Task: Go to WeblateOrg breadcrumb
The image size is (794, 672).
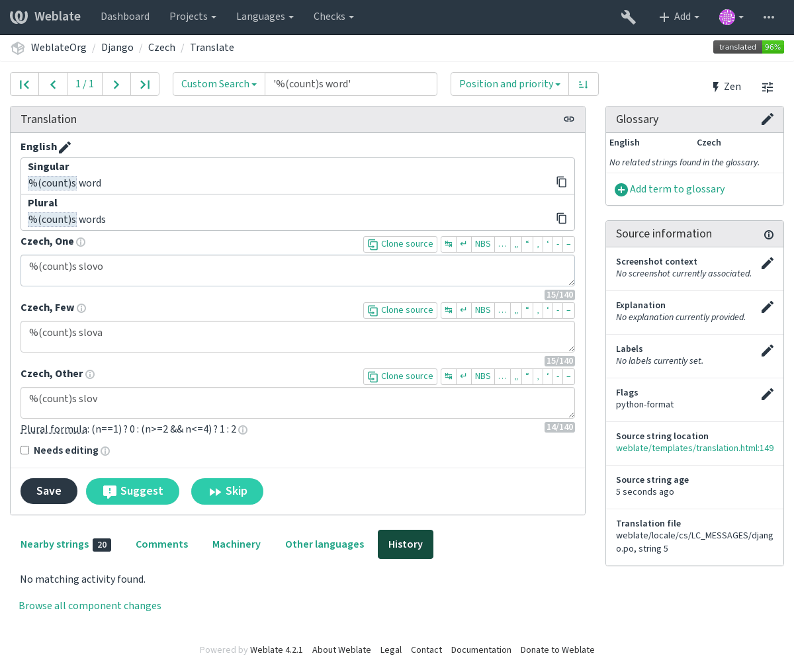Action: click(x=59, y=48)
